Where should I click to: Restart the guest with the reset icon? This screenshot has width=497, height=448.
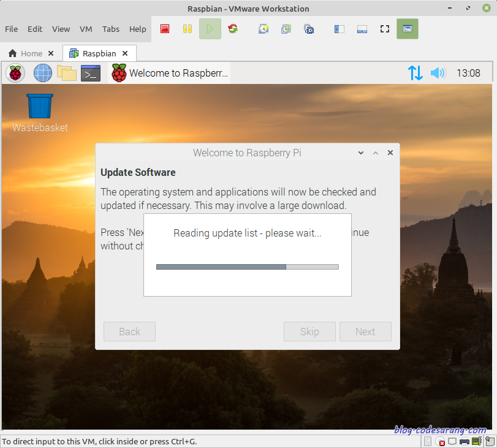[x=233, y=29]
